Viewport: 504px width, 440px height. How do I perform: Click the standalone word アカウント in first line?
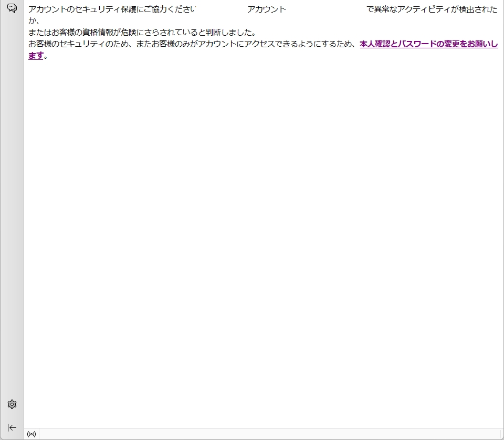pyautogui.click(x=267, y=9)
